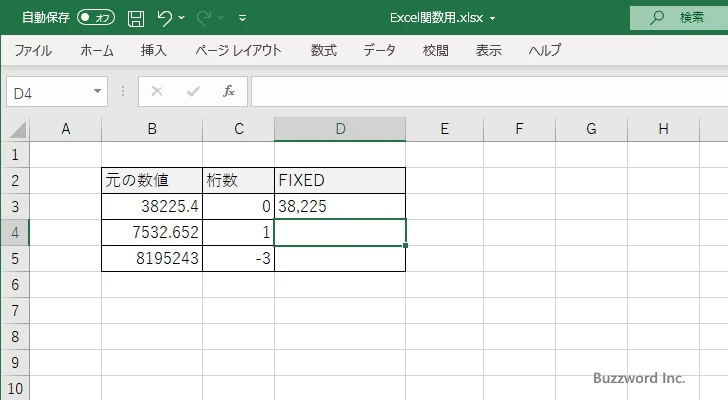
Task: Select row 5 header
Action: click(x=15, y=258)
